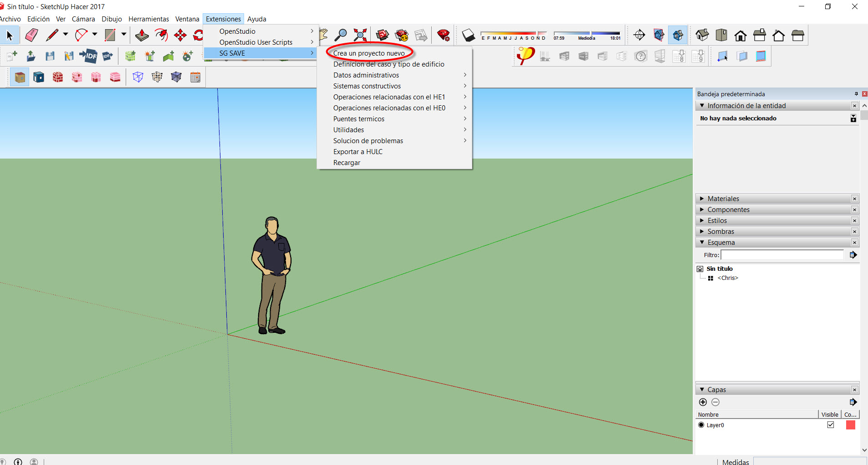The height and width of the screenshot is (465, 868).
Task: Switch to Top view
Action: pos(721,35)
